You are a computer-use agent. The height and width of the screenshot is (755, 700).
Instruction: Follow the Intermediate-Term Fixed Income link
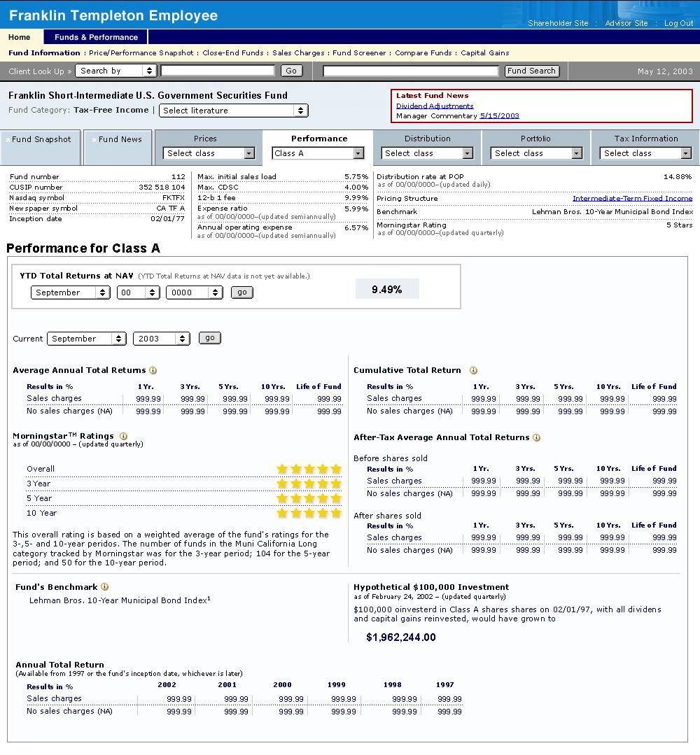[632, 199]
